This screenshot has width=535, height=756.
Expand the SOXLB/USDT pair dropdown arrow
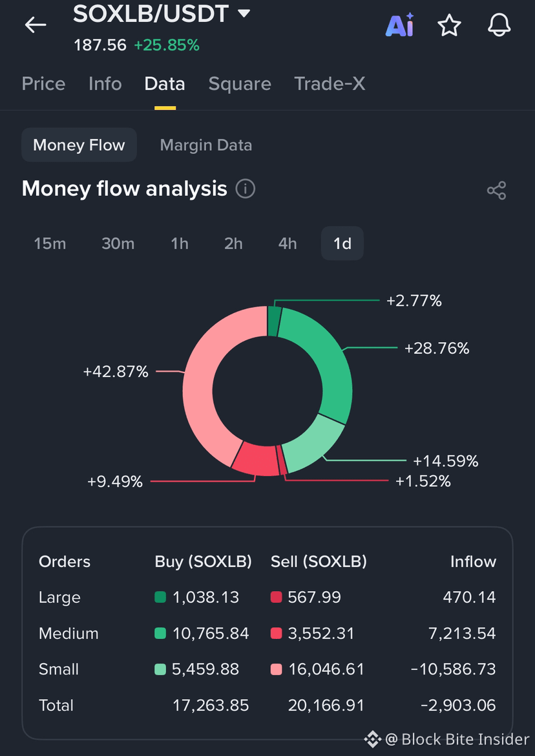click(x=244, y=13)
